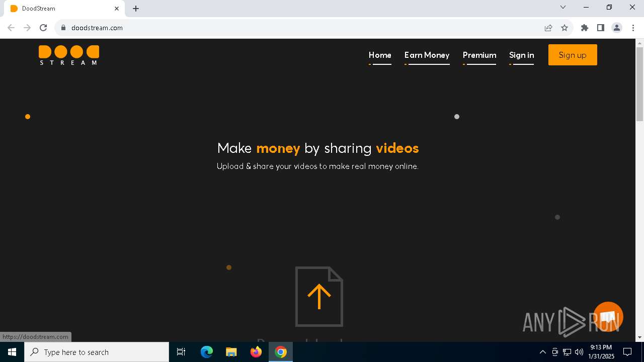Viewport: 644px width, 362px height.
Task: Launch Microsoft Edge from taskbar
Action: (207, 352)
